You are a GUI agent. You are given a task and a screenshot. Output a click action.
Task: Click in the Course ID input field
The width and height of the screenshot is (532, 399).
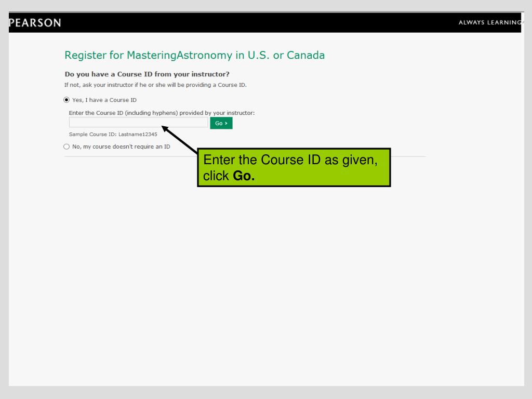click(x=138, y=122)
